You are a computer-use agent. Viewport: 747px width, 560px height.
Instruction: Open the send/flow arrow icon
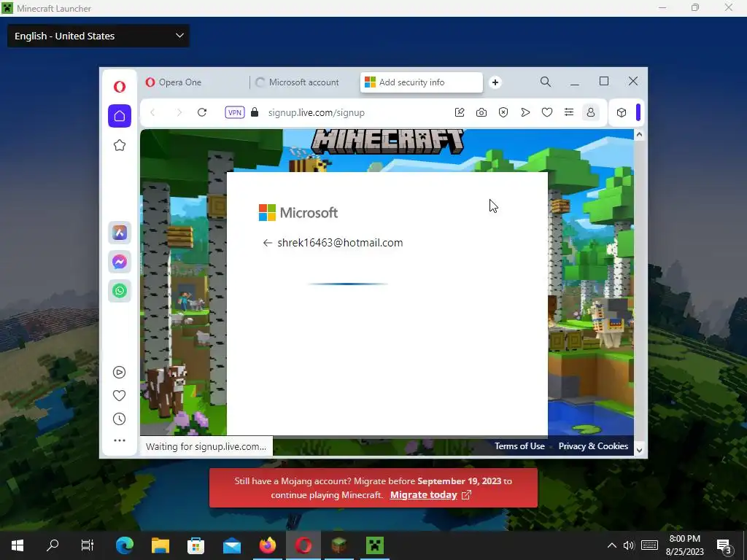coord(525,112)
